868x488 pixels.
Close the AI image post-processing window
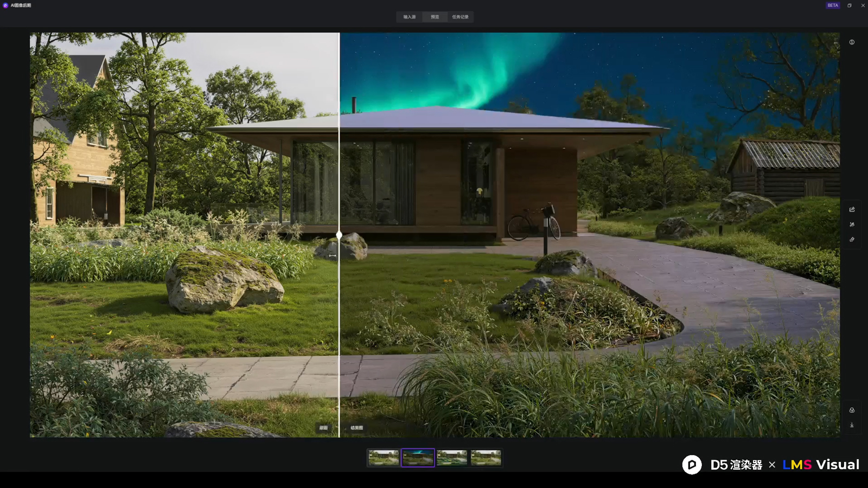(863, 5)
